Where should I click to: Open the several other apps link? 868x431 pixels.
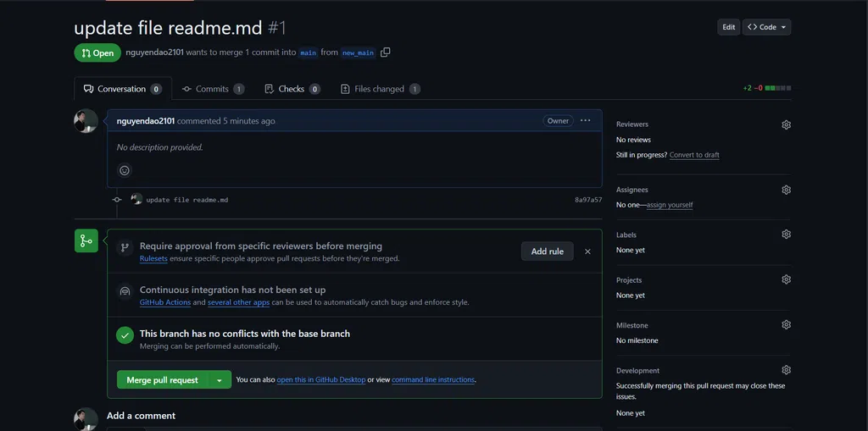coord(238,302)
